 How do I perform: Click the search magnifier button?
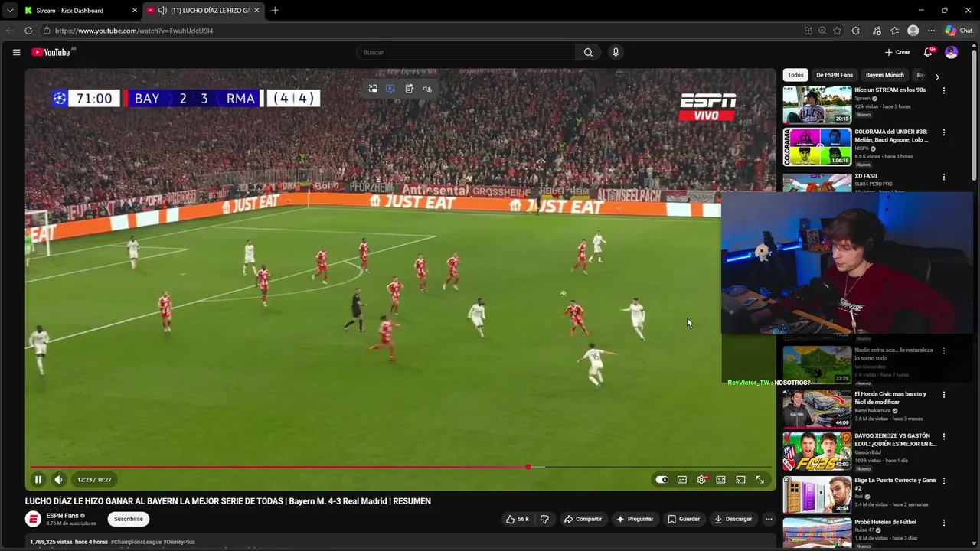[588, 52]
